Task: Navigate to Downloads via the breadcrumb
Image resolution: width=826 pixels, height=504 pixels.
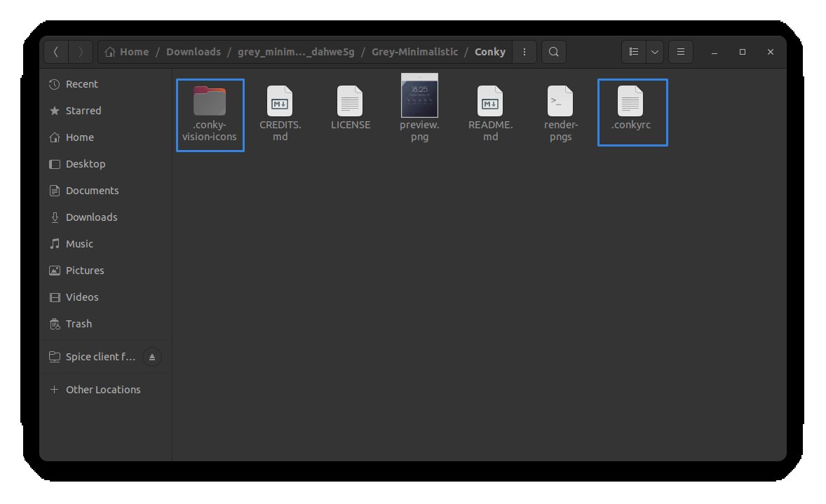Action: coord(194,52)
